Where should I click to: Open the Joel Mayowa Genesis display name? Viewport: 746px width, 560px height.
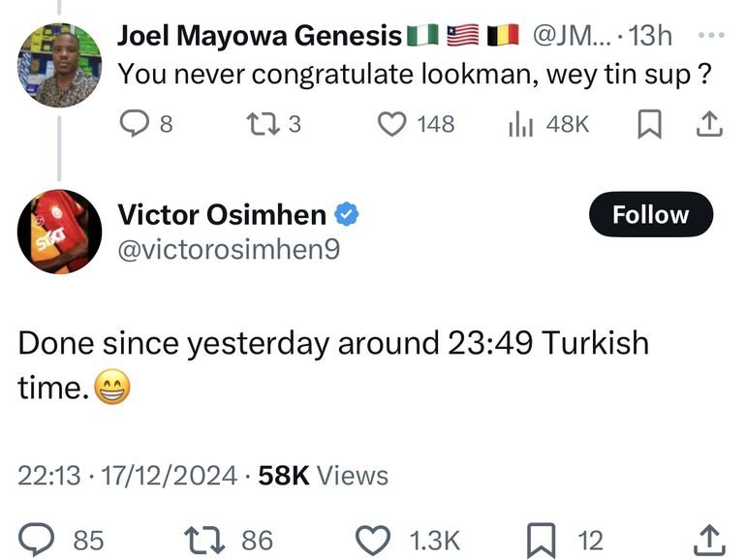[x=259, y=36]
